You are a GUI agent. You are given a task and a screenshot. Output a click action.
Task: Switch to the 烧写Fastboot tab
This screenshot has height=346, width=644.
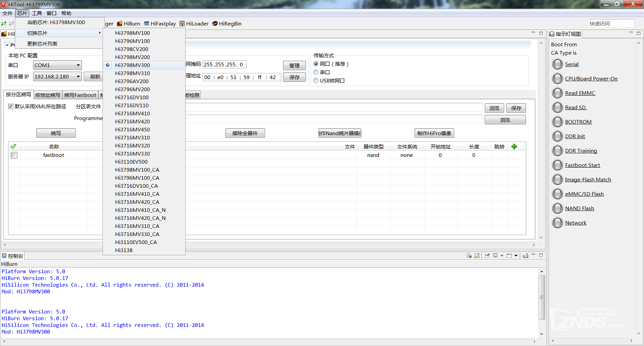(x=80, y=95)
